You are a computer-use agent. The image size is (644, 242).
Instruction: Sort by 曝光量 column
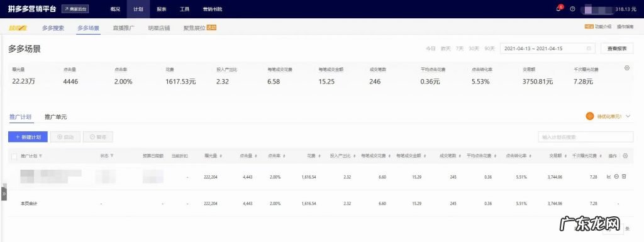pos(221,156)
